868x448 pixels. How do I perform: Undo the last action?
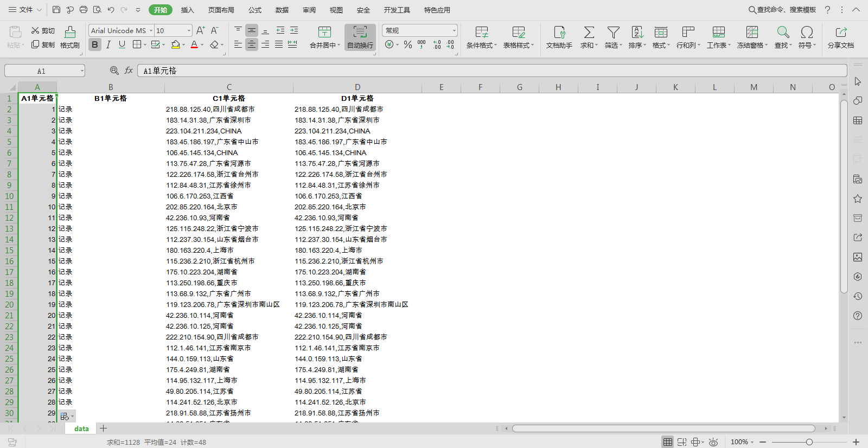click(x=111, y=10)
